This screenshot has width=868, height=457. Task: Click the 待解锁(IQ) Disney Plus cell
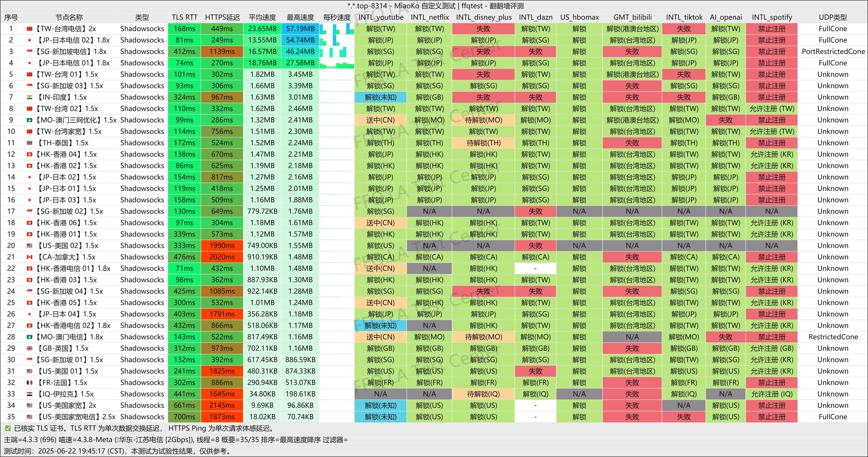coord(484,394)
